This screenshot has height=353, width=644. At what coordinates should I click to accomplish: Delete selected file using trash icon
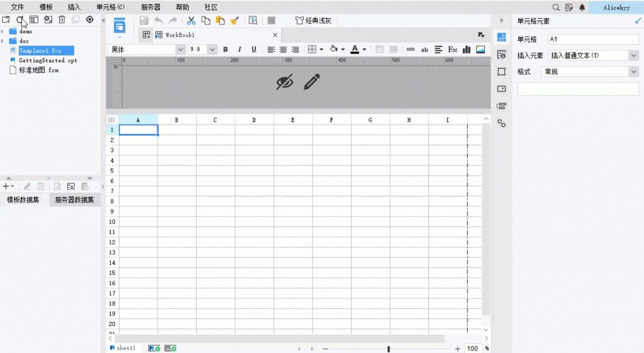click(x=62, y=20)
